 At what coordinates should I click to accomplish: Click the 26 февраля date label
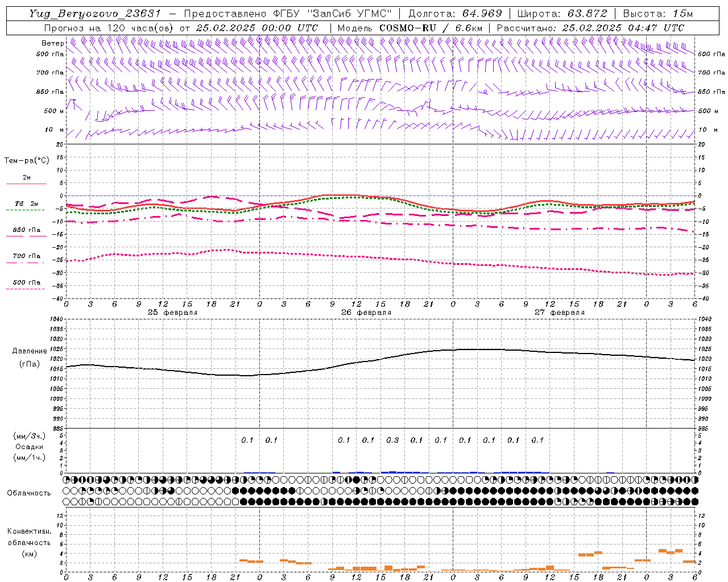pyautogui.click(x=366, y=313)
